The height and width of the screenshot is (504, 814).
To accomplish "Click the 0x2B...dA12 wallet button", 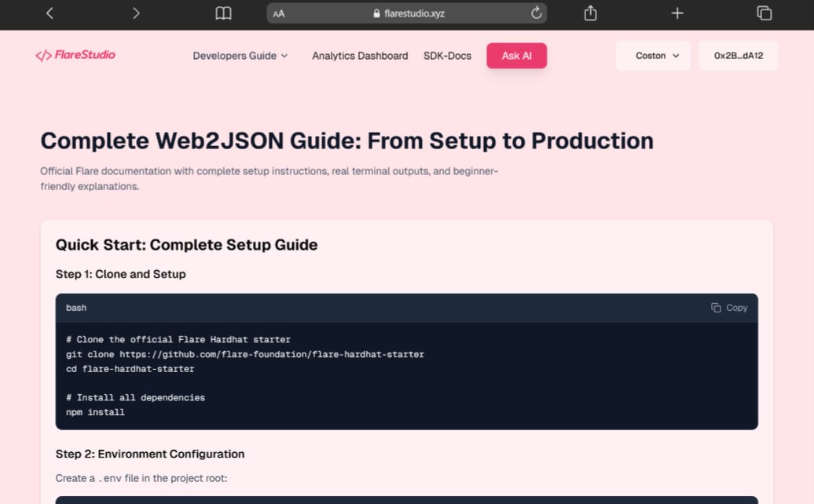I will pos(739,56).
